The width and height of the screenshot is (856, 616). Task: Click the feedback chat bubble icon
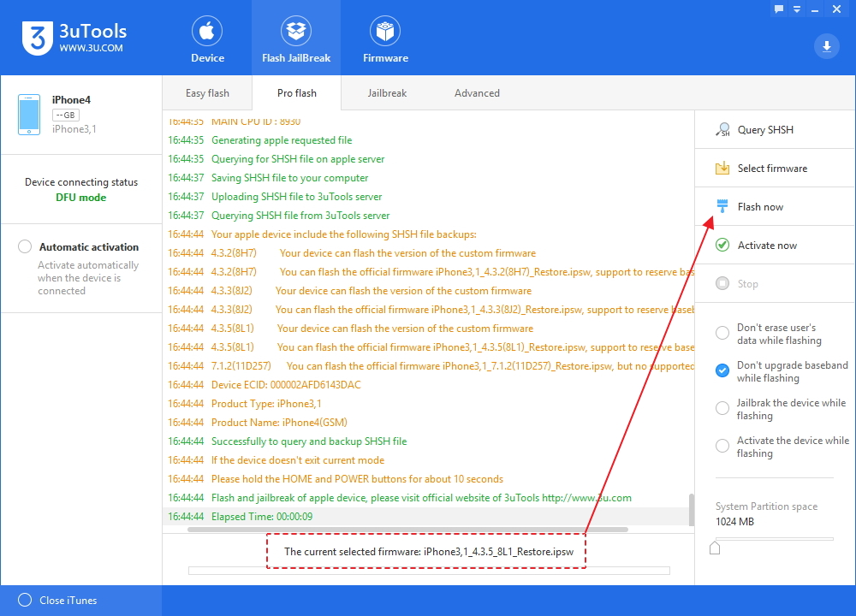tap(778, 9)
